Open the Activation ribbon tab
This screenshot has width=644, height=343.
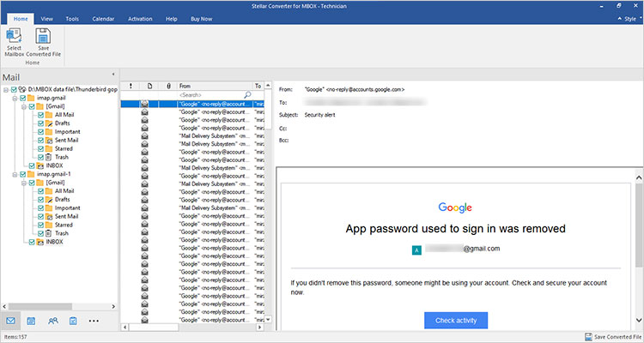[x=140, y=19]
